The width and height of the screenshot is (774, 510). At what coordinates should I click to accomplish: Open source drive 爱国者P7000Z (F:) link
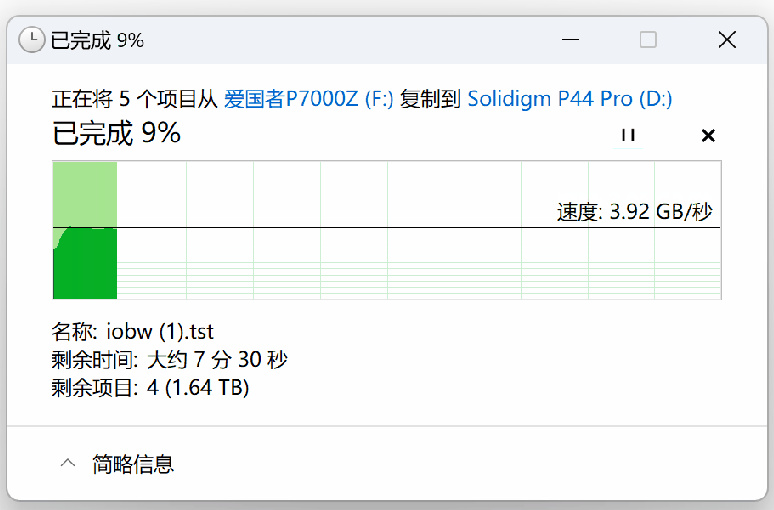click(309, 99)
